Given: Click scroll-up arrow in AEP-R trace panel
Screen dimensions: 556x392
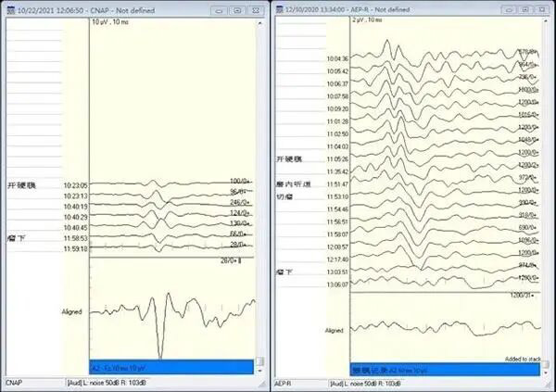Looking at the screenshot, I should pos(547,21).
